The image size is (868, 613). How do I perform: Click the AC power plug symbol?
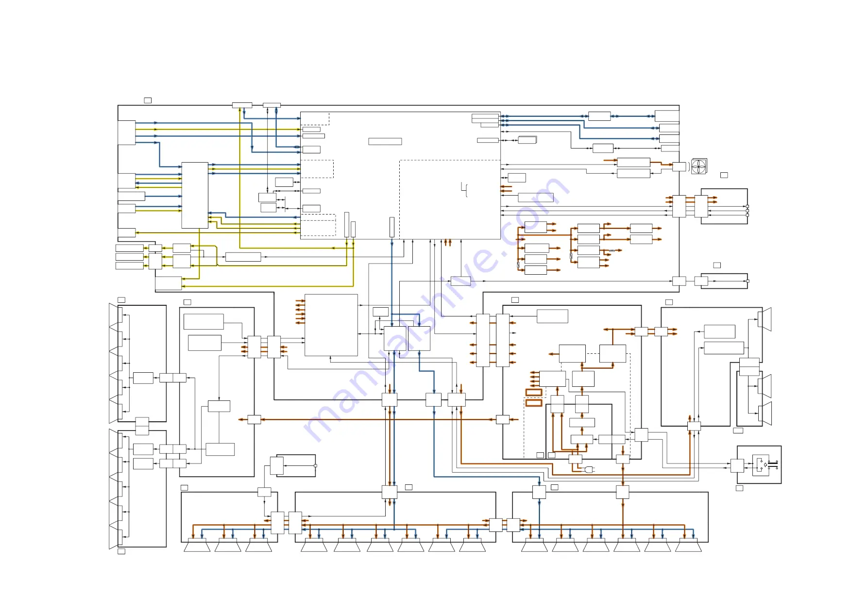pos(590,470)
